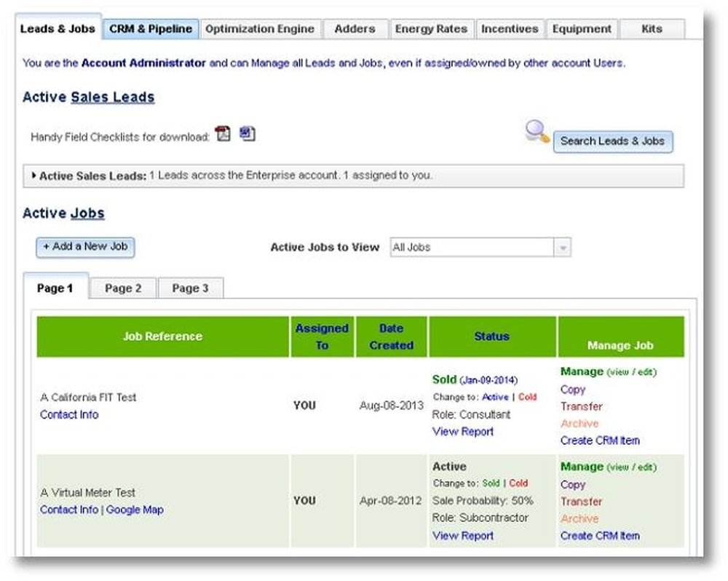
Task: Click the Add a New Job button
Action: [x=85, y=247]
